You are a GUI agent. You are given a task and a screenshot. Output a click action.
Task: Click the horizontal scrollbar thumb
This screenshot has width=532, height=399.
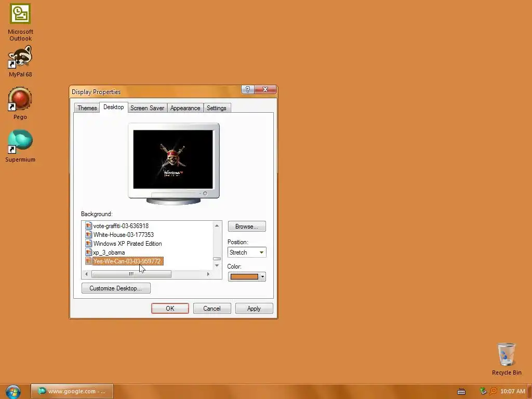131,274
